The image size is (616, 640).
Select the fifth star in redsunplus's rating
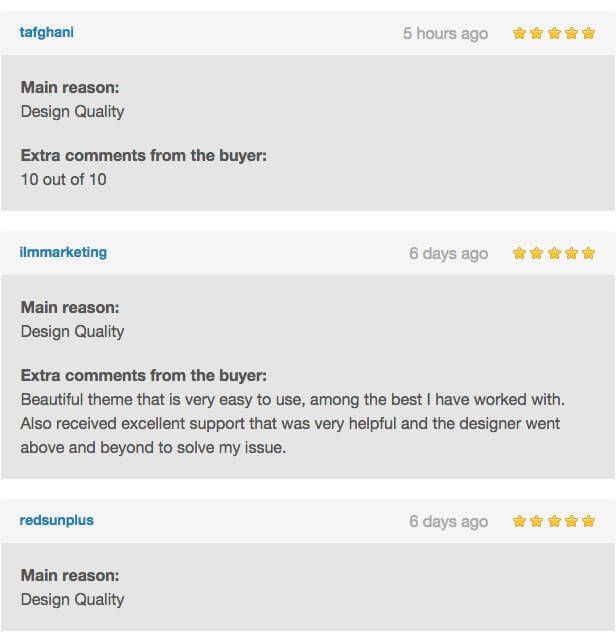(588, 521)
